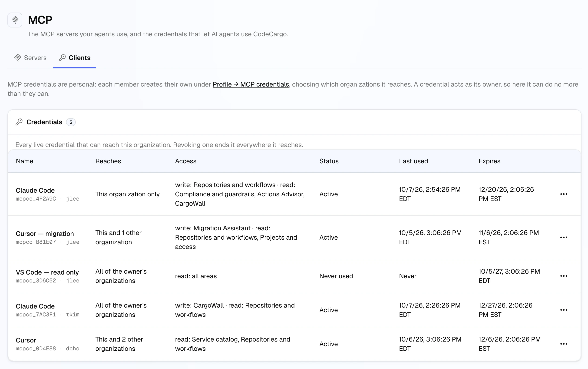Click the 'Never used' status cell
588x369 pixels.
(x=336, y=276)
